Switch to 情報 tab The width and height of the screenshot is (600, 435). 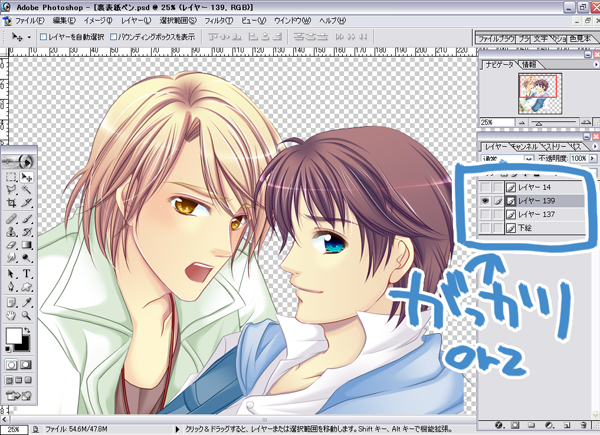[x=529, y=65]
